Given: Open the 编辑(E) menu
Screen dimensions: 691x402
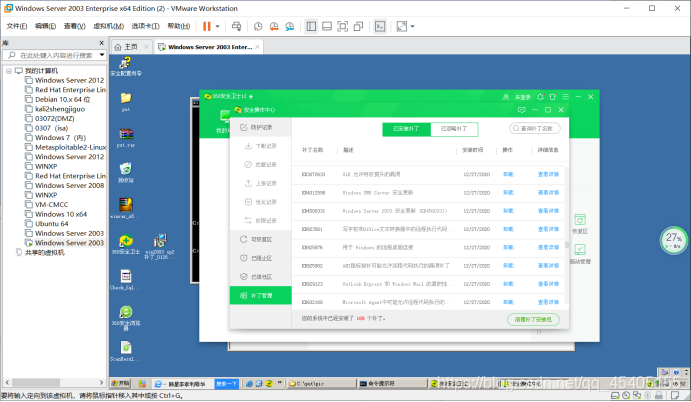Looking at the screenshot, I should (45, 26).
